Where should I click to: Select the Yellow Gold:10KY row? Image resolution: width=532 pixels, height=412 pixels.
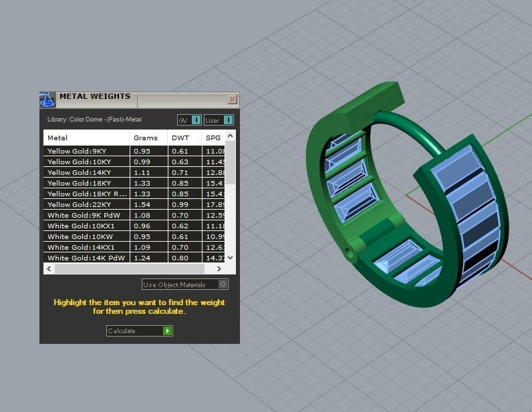(x=134, y=162)
